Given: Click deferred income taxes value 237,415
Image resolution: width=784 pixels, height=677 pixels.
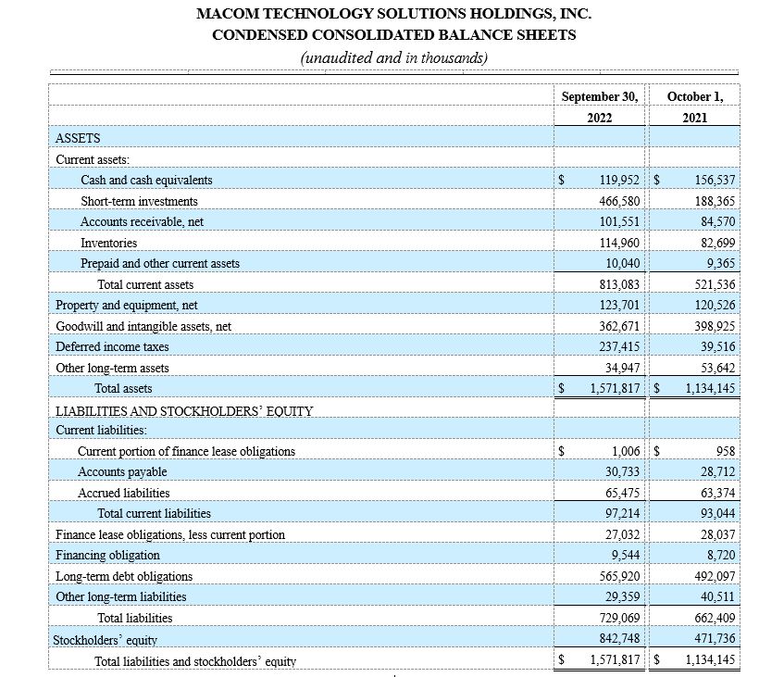Looking at the screenshot, I should [x=619, y=346].
